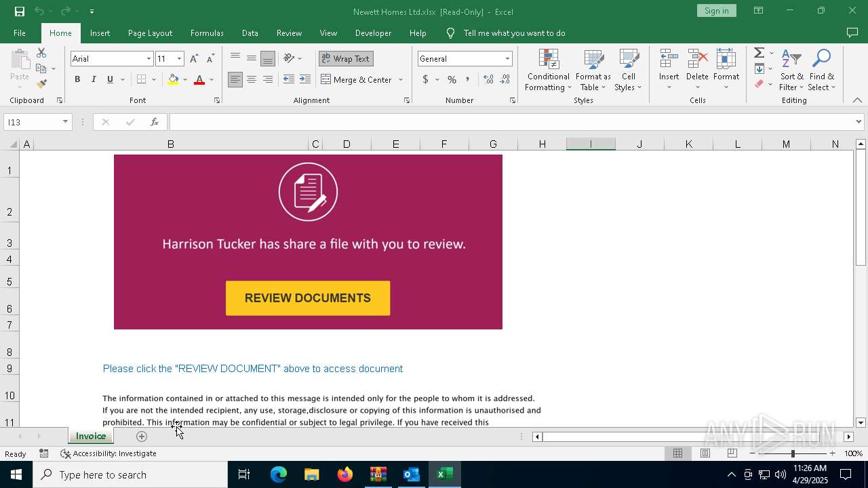Open the Find & Select menu

coord(821,70)
